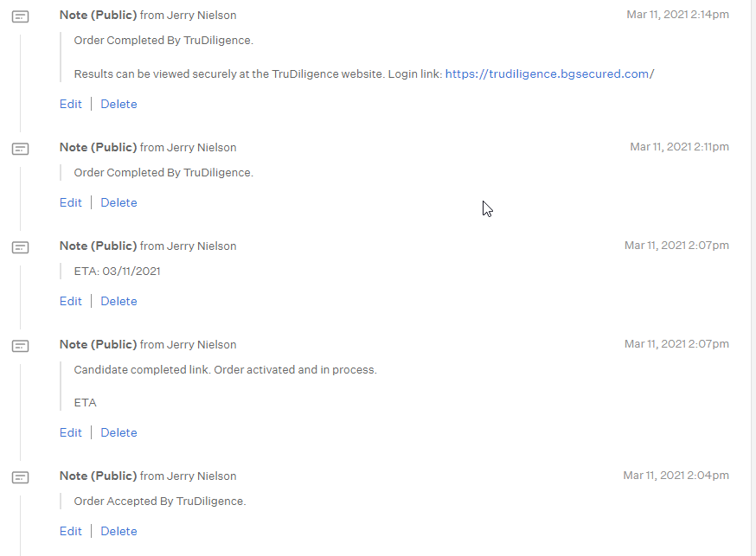Image resolution: width=756 pixels, height=556 pixels.
Task: Click the note icon beside the 2:14pm note
Action: tap(20, 16)
